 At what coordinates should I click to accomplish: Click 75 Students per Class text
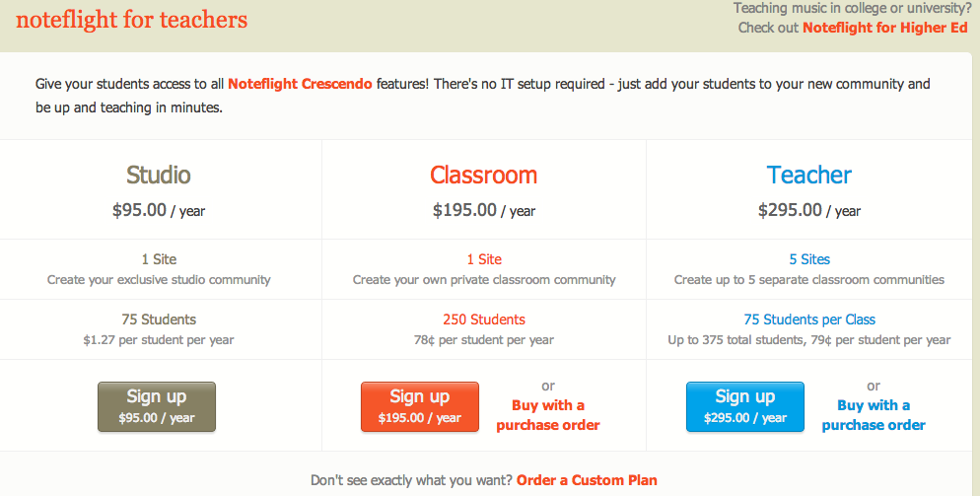[x=808, y=319]
